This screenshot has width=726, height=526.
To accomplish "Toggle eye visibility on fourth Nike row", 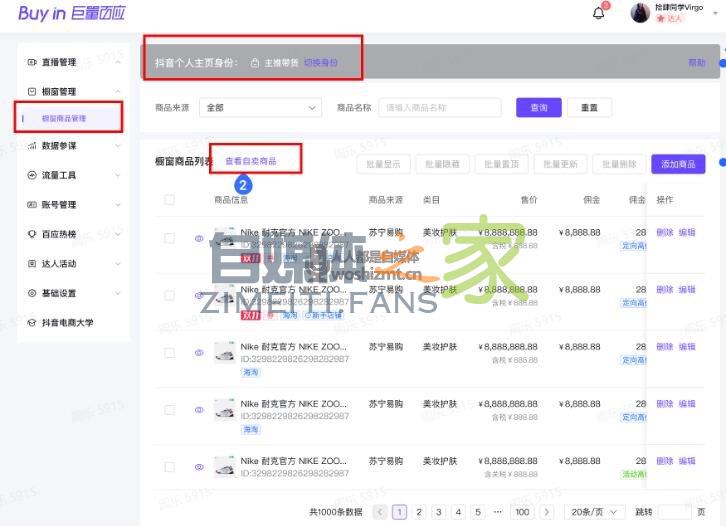I will pyautogui.click(x=199, y=410).
